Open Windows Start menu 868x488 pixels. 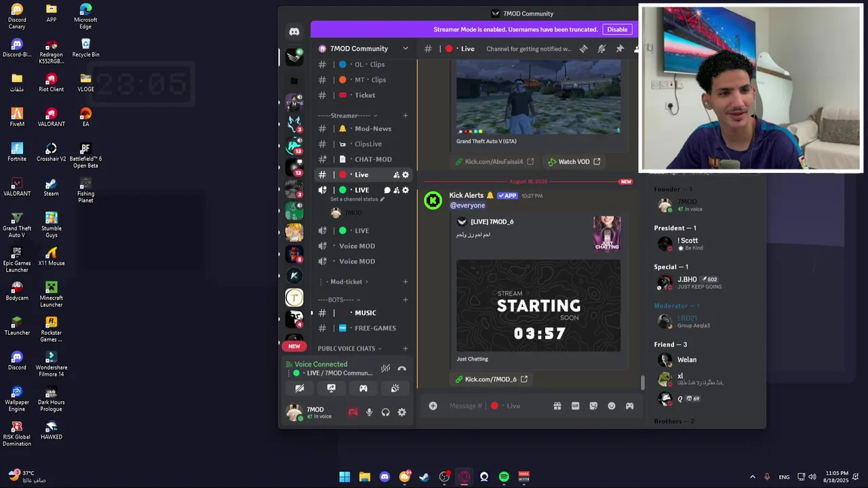[344, 477]
